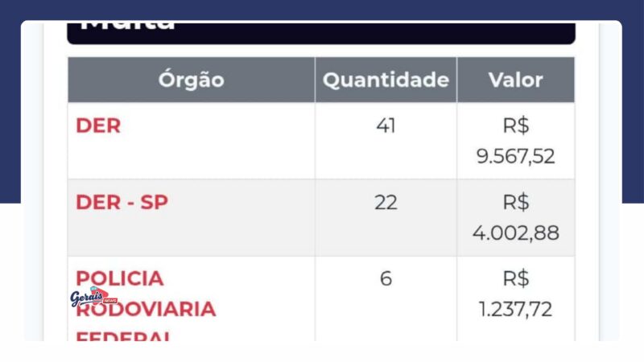This screenshot has width=644, height=362.
Task: Click the partially visible FEDERAL text
Action: pos(123,336)
